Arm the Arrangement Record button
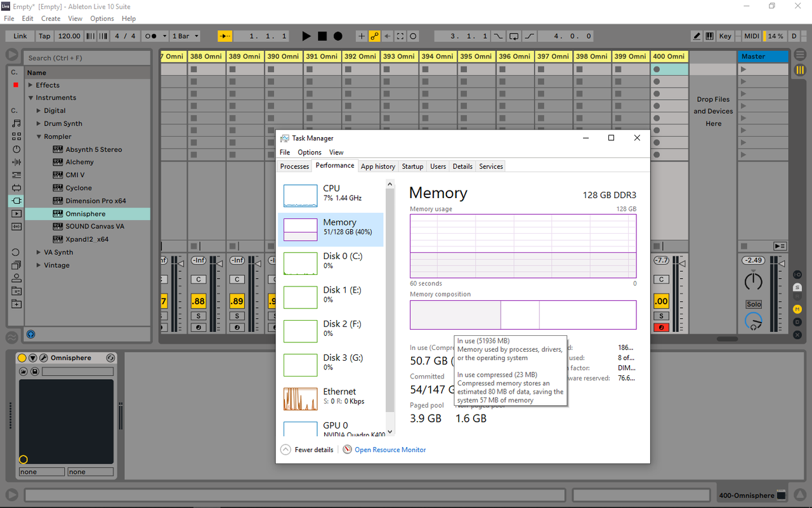 pos(338,36)
